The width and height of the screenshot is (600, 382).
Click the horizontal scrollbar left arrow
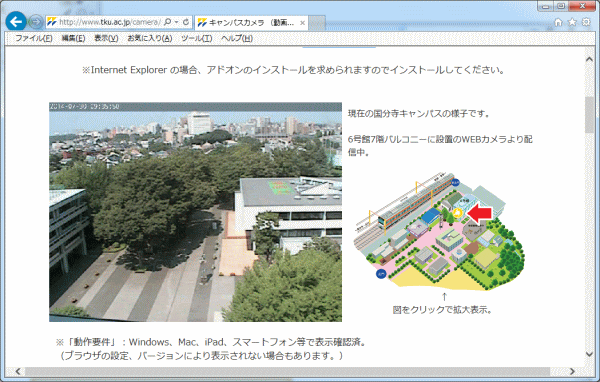click(18, 371)
